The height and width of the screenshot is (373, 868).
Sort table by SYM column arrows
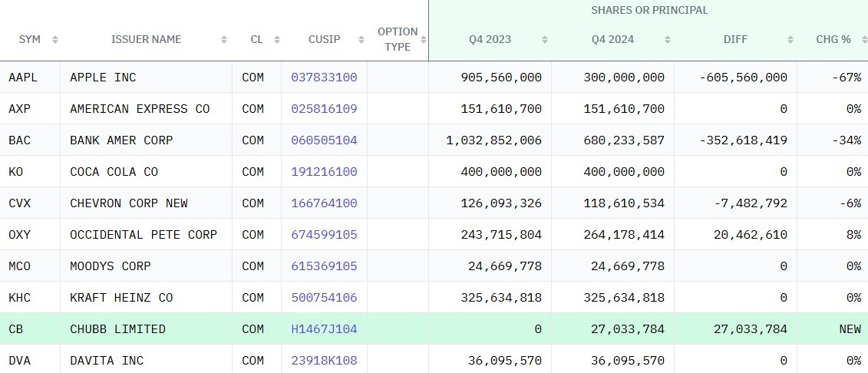click(54, 40)
